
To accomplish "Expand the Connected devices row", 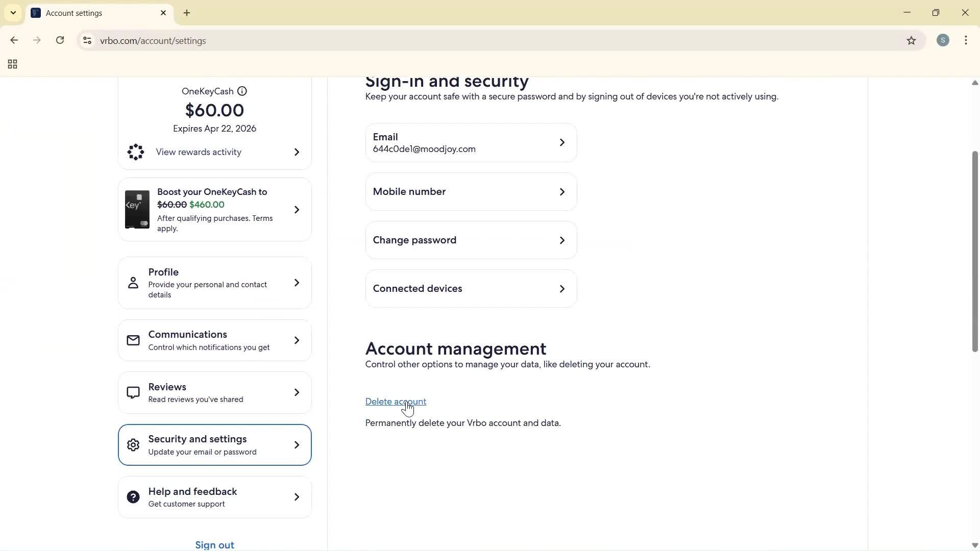I will pos(562,289).
